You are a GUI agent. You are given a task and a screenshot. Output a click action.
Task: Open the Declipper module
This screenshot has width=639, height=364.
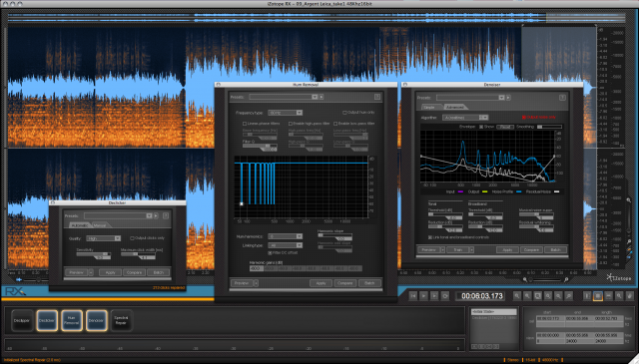(22, 320)
